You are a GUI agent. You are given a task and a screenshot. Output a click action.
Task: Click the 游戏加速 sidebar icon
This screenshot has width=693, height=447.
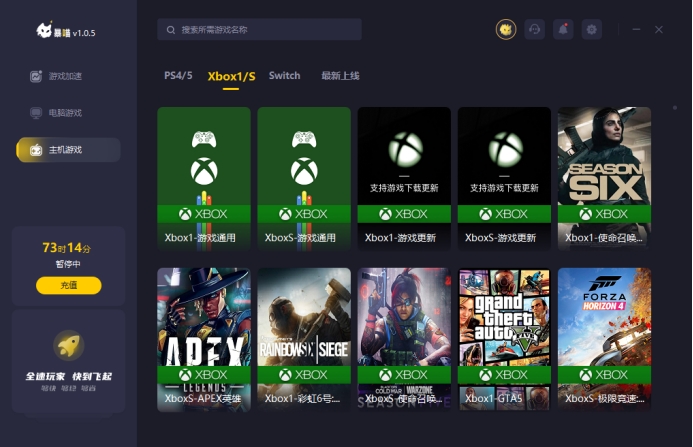(x=36, y=76)
